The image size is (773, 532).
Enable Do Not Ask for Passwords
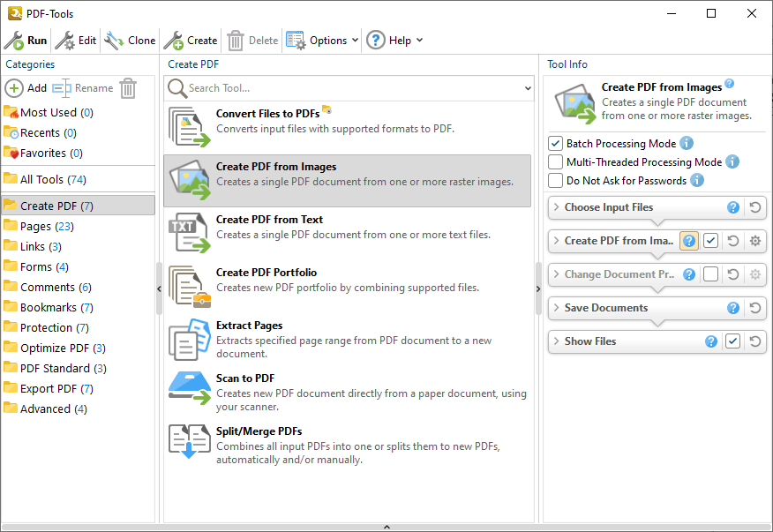[x=556, y=181]
